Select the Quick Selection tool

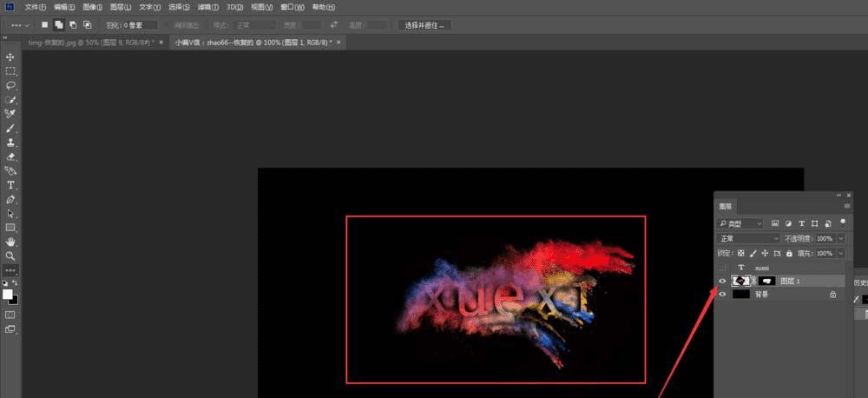point(10,100)
